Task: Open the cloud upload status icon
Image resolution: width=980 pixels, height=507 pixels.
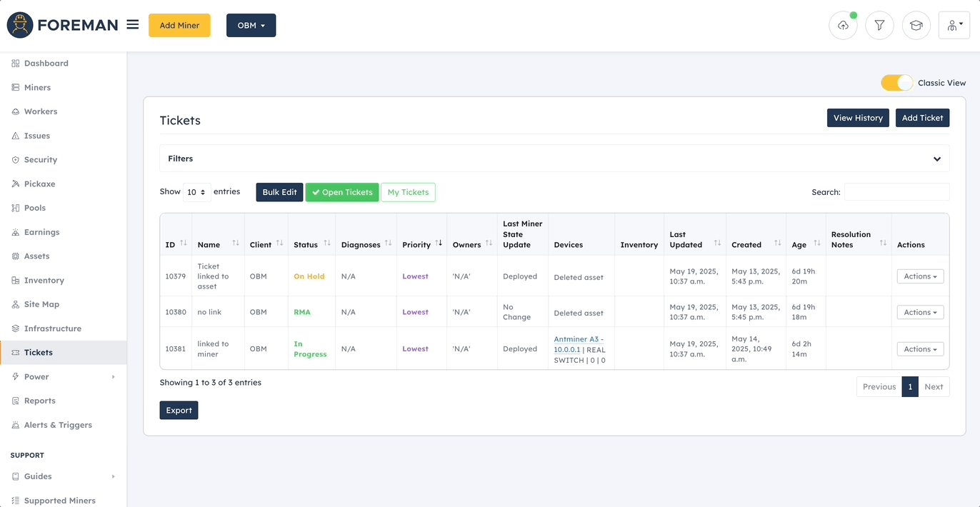Action: click(x=843, y=26)
